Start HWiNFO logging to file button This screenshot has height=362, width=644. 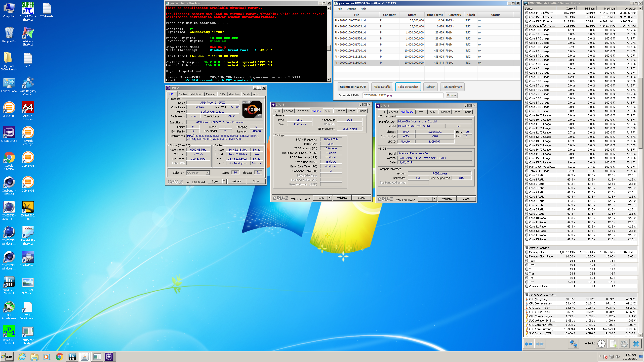[613, 344]
